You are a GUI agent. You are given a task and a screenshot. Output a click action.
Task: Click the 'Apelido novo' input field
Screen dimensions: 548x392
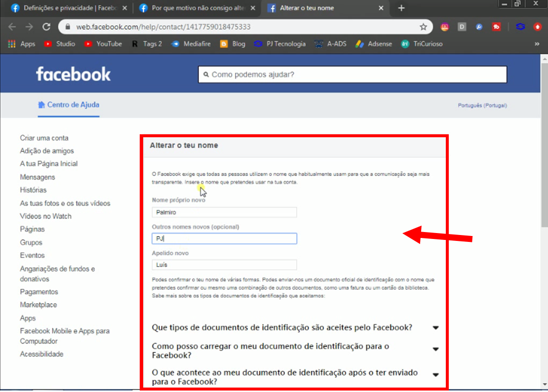(x=224, y=265)
